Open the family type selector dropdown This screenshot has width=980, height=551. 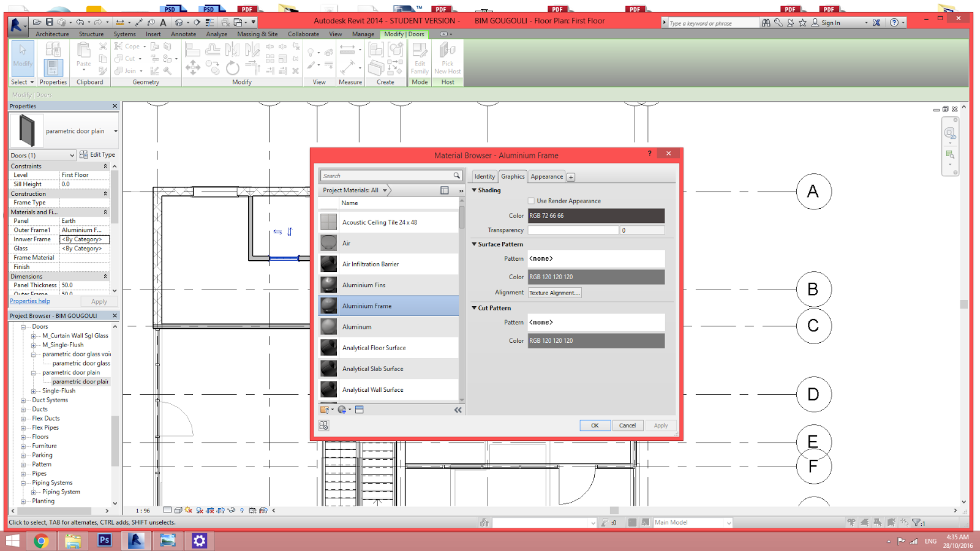[116, 131]
